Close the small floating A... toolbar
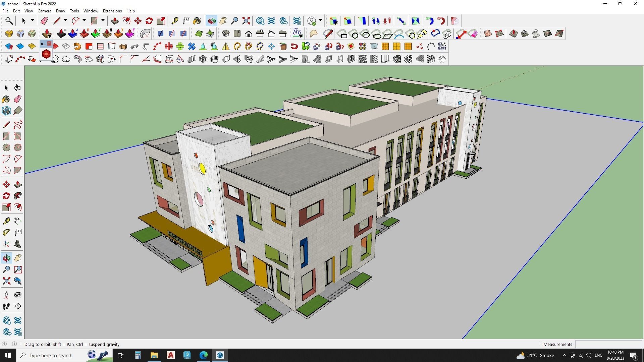 49,44
